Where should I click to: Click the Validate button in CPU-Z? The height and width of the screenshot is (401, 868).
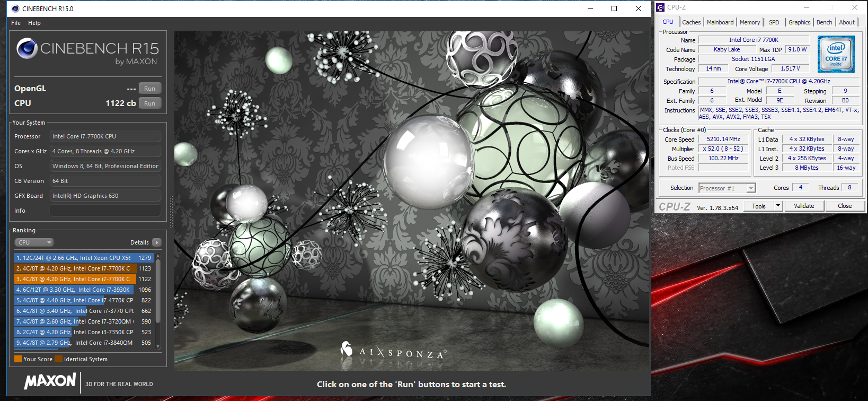804,206
